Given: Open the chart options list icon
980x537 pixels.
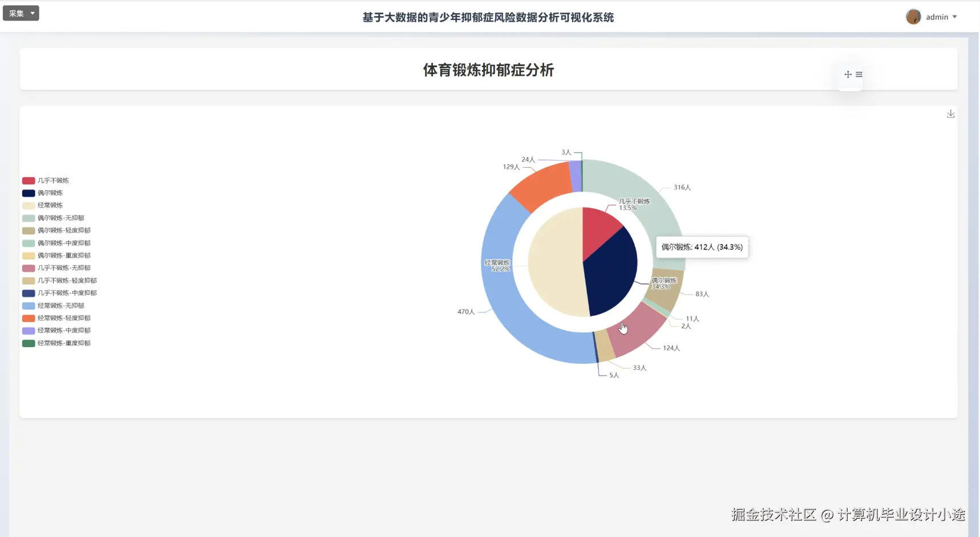Looking at the screenshot, I should coord(859,74).
